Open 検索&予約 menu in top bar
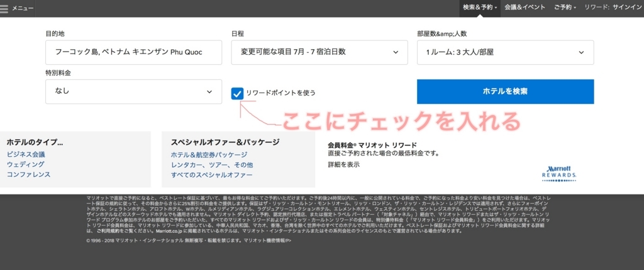 pos(480,8)
